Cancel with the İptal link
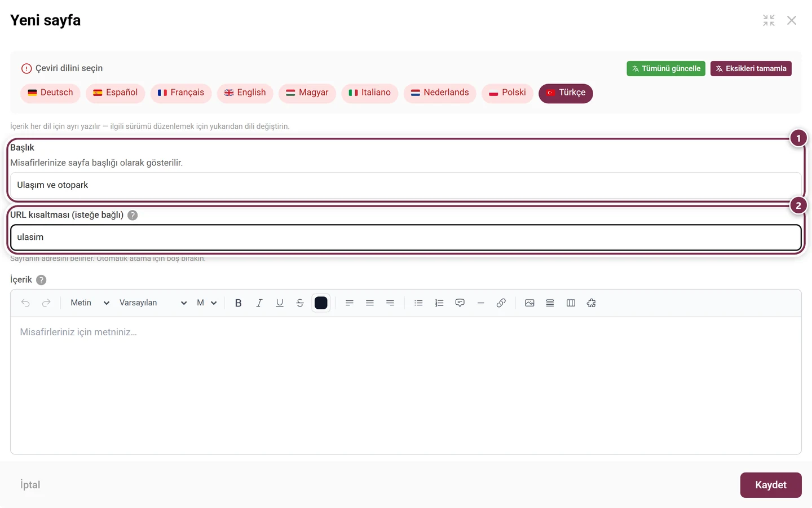This screenshot has height=508, width=812. pos(30,485)
